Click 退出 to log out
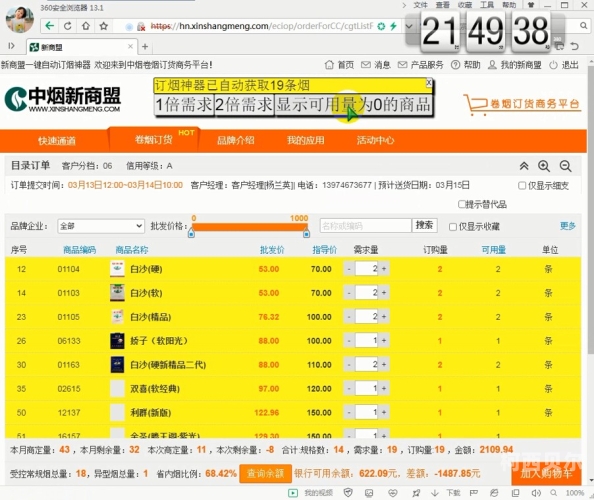The width and height of the screenshot is (594, 500). 564,65
